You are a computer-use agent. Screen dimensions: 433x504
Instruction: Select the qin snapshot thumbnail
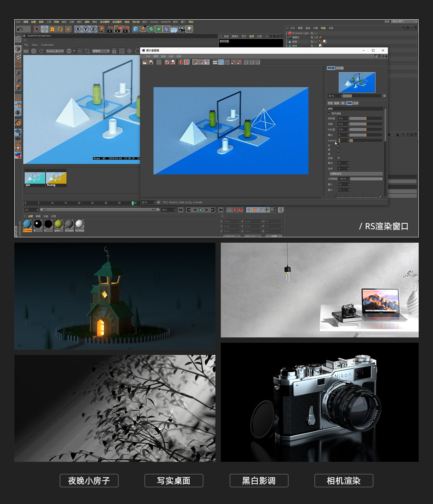(35, 178)
